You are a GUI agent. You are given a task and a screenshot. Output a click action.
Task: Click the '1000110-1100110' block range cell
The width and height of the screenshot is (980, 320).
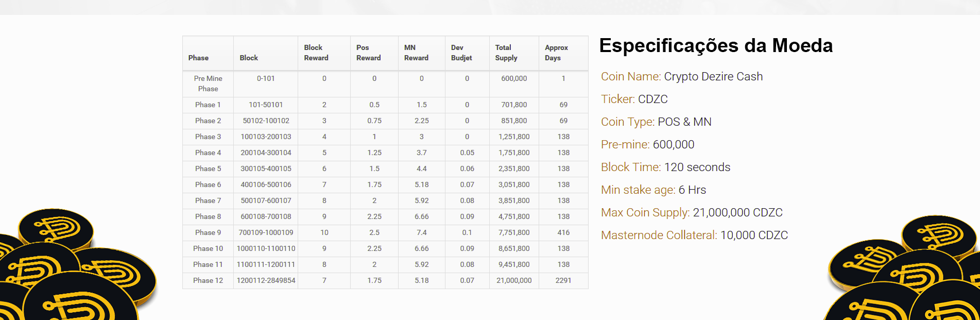(266, 248)
